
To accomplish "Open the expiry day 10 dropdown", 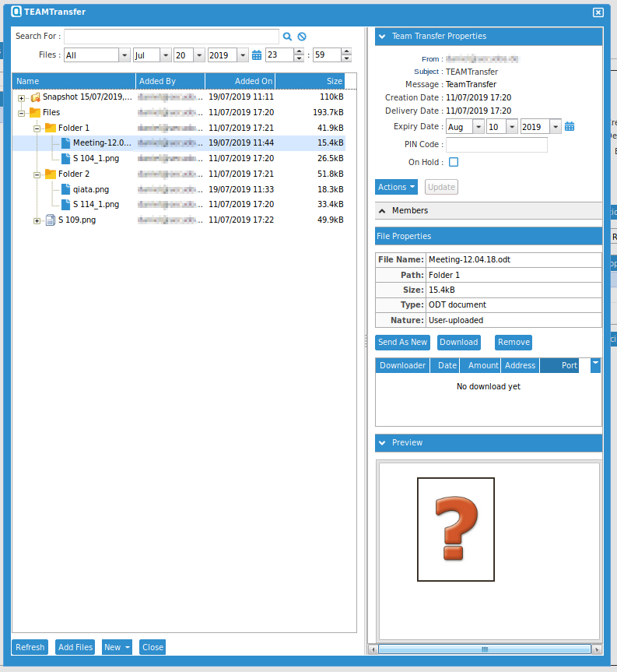I will 512,126.
